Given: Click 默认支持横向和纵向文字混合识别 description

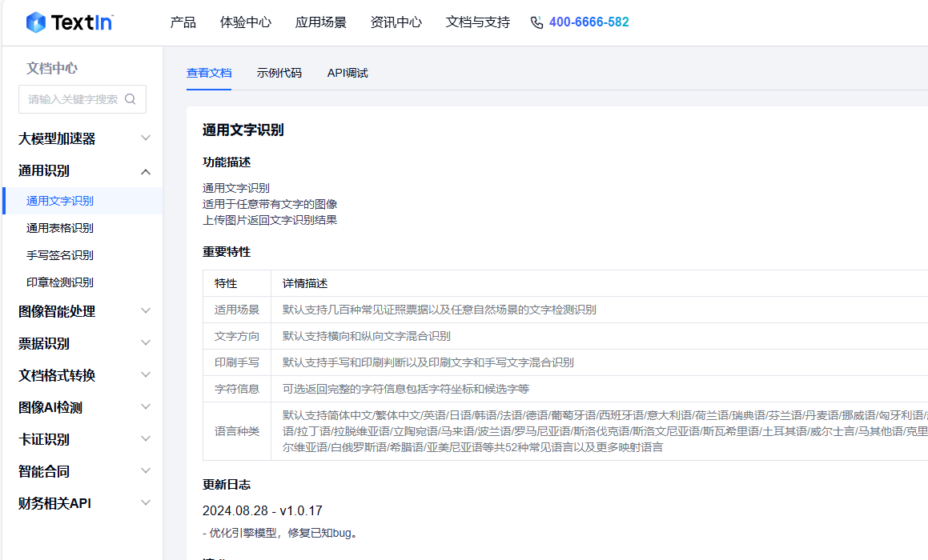Looking at the screenshot, I should click(367, 337).
